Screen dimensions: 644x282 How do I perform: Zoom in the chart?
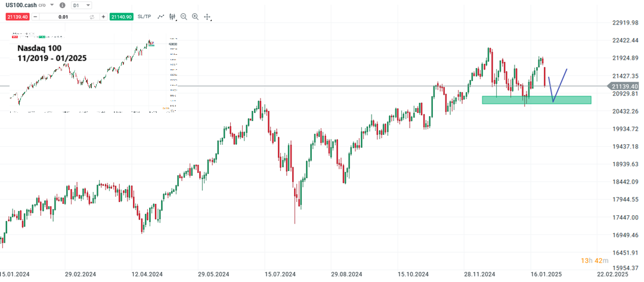[x=195, y=17]
